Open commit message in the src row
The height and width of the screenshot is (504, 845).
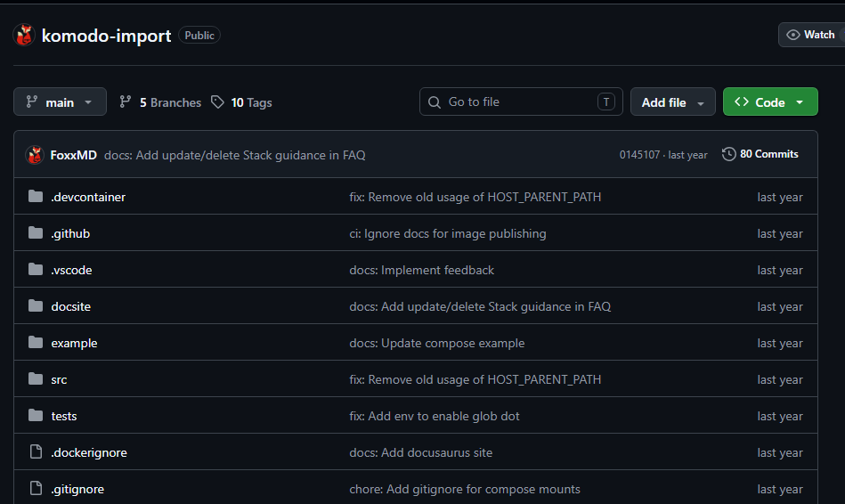pyautogui.click(x=475, y=380)
